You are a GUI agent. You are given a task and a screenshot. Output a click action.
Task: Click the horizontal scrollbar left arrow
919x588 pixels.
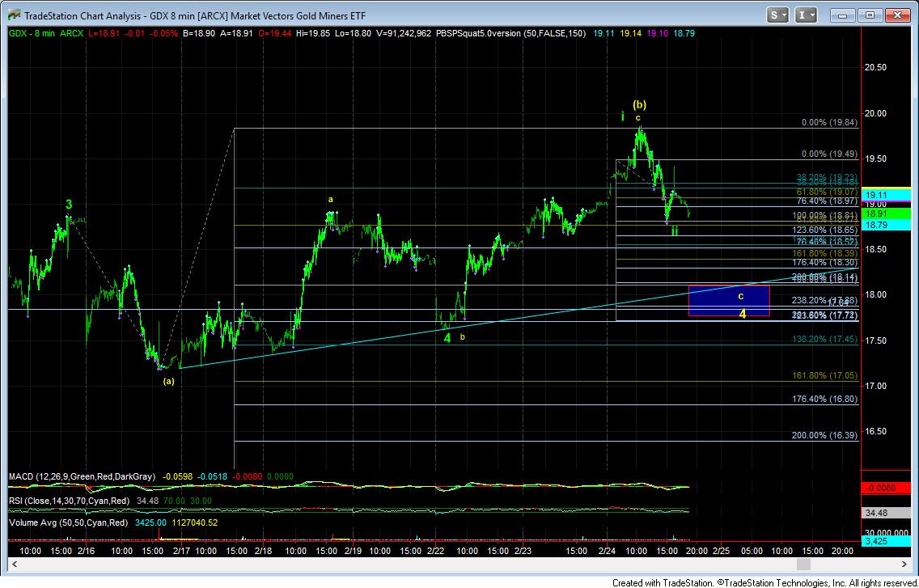click(14, 564)
